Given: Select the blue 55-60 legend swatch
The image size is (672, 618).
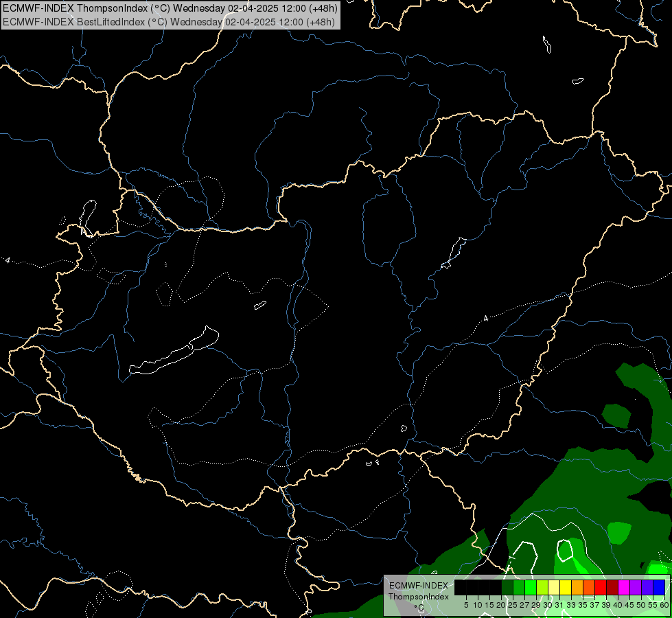Looking at the screenshot, I should [x=659, y=587].
